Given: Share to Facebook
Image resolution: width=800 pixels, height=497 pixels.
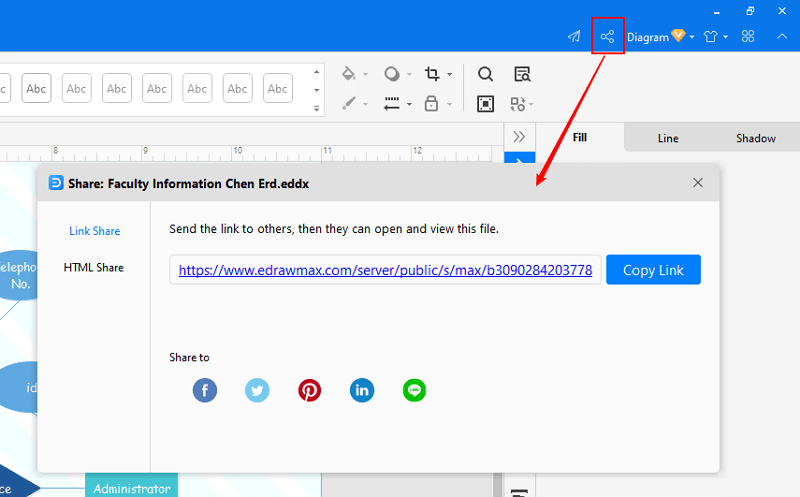Looking at the screenshot, I should pos(205,390).
